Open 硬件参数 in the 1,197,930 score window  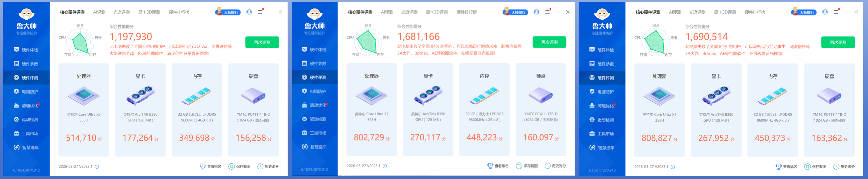26,63
